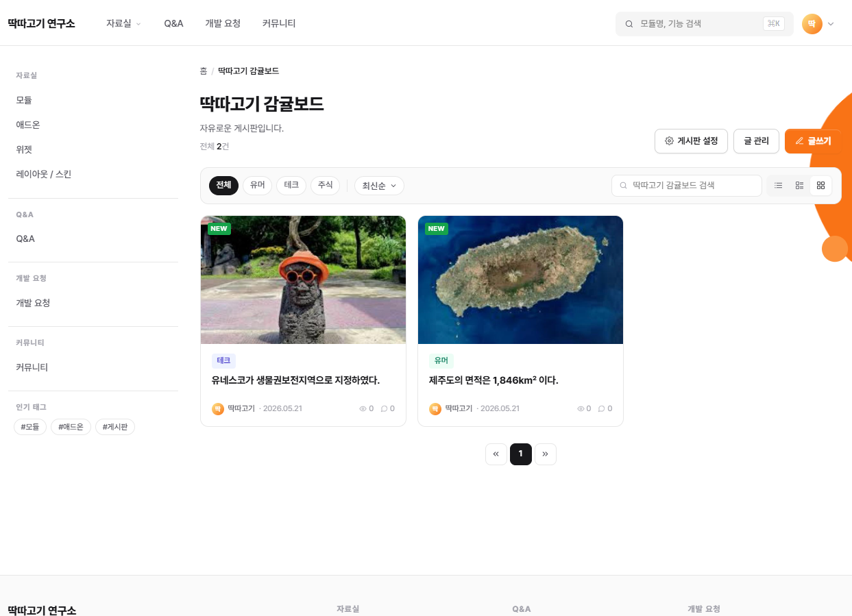The width and height of the screenshot is (852, 616).
Task: Switch to list view
Action: coord(779,186)
